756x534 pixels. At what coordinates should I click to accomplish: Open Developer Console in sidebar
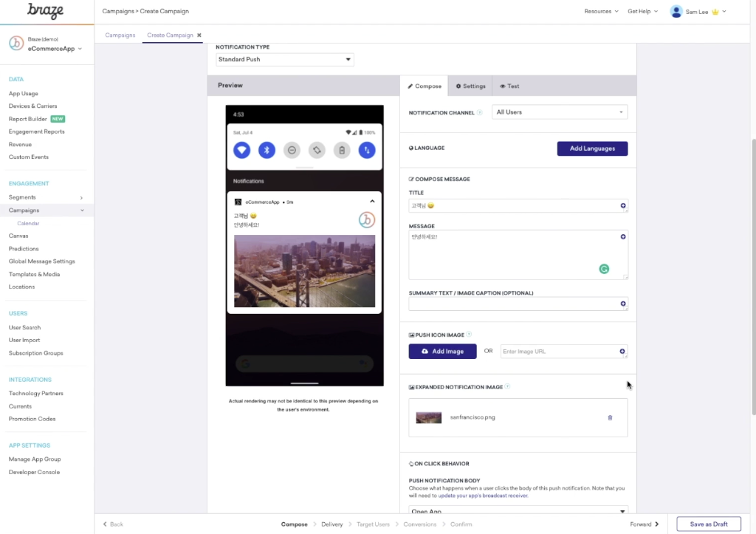(34, 472)
